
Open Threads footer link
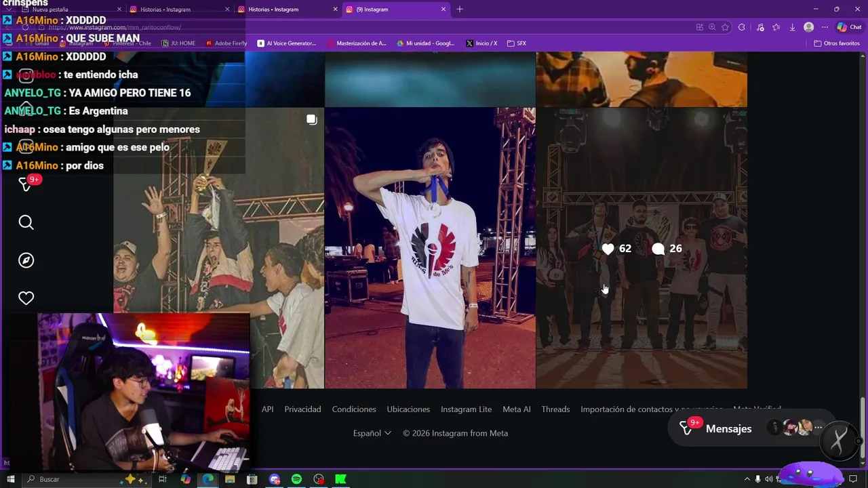[x=555, y=409]
